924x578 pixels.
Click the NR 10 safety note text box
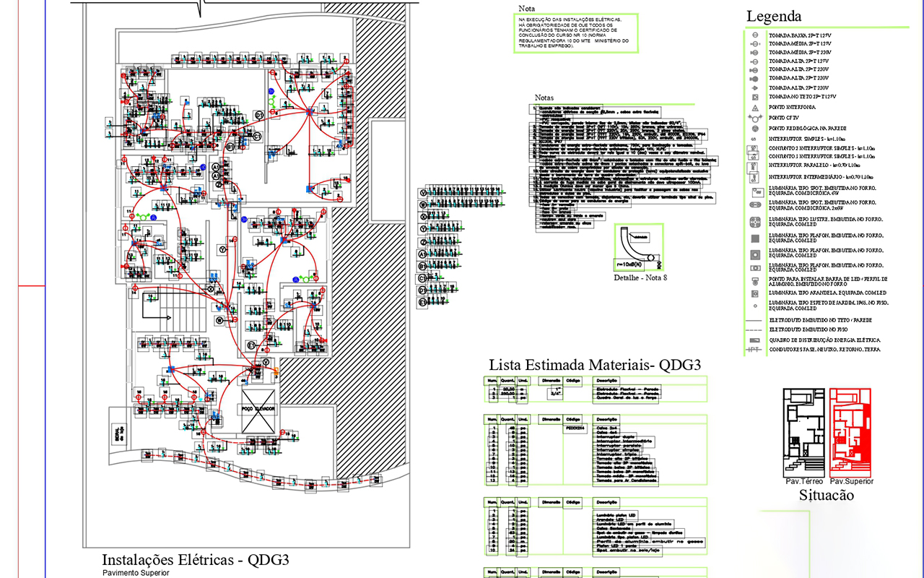[x=576, y=34]
